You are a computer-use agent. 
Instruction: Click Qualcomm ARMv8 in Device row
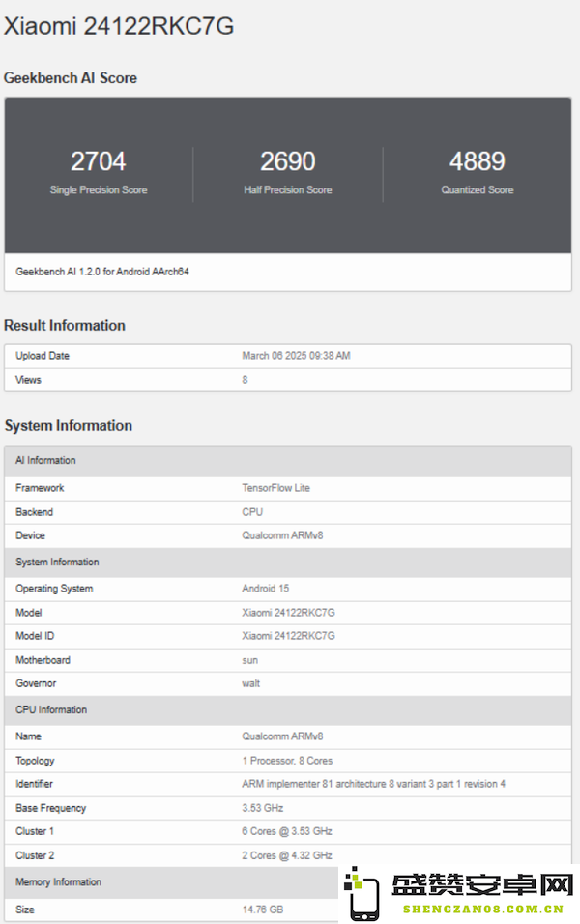(x=282, y=535)
